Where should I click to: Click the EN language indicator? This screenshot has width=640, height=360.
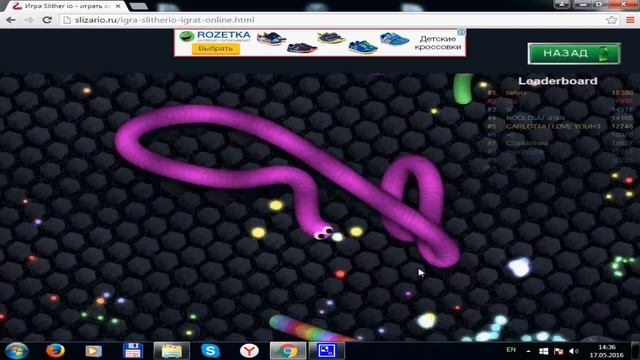pyautogui.click(x=511, y=350)
